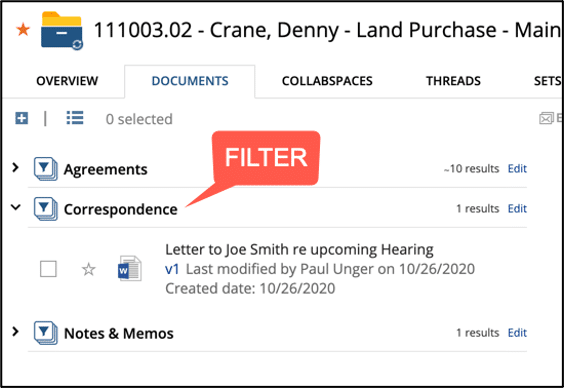Expand the Agreements filter
564x389 pixels.
pyautogui.click(x=15, y=167)
